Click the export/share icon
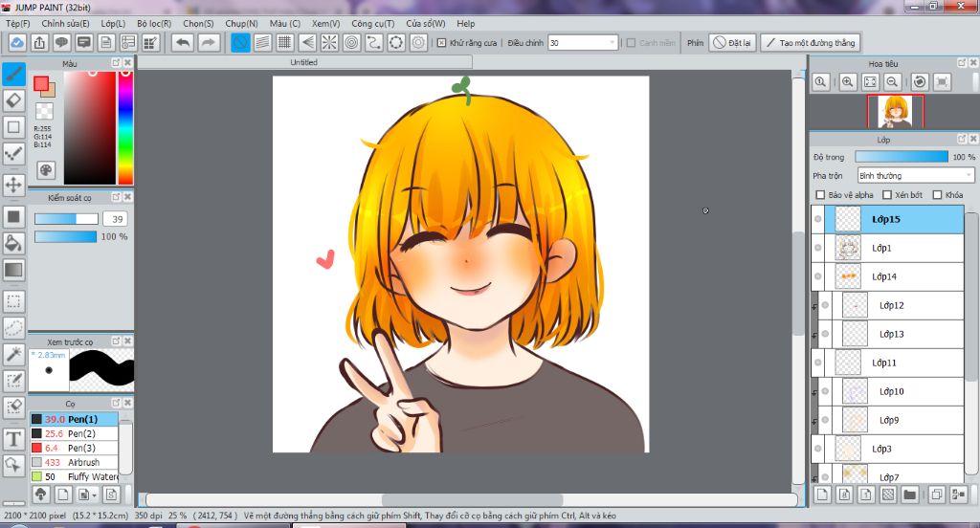Viewport: 980px width, 528px height. [39, 42]
